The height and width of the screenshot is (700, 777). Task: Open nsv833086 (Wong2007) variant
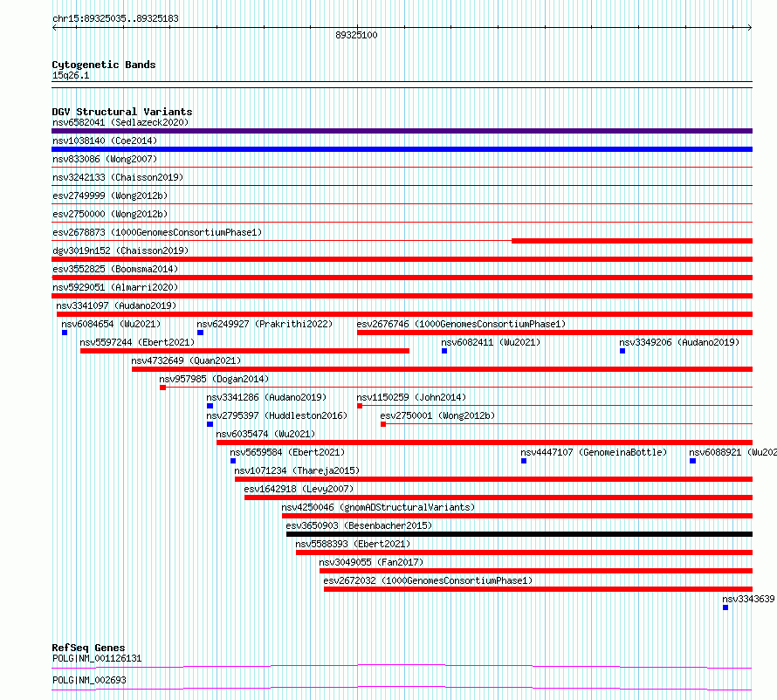point(105,159)
